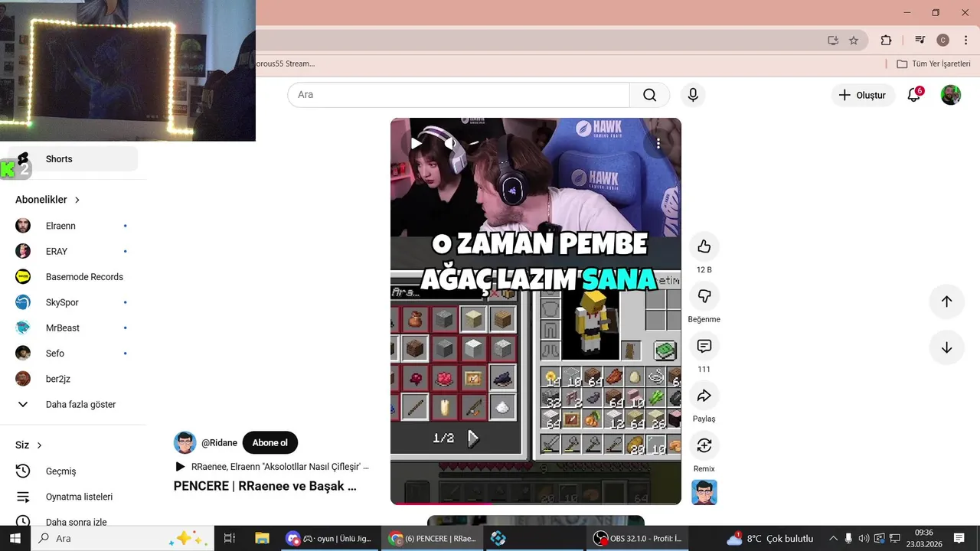Open the Windows Start menu
The height and width of the screenshot is (551, 980).
click(15, 539)
